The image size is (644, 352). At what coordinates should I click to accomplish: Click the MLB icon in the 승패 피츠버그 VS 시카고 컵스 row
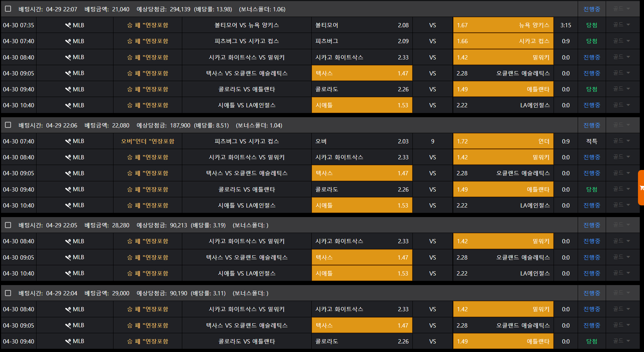68,41
